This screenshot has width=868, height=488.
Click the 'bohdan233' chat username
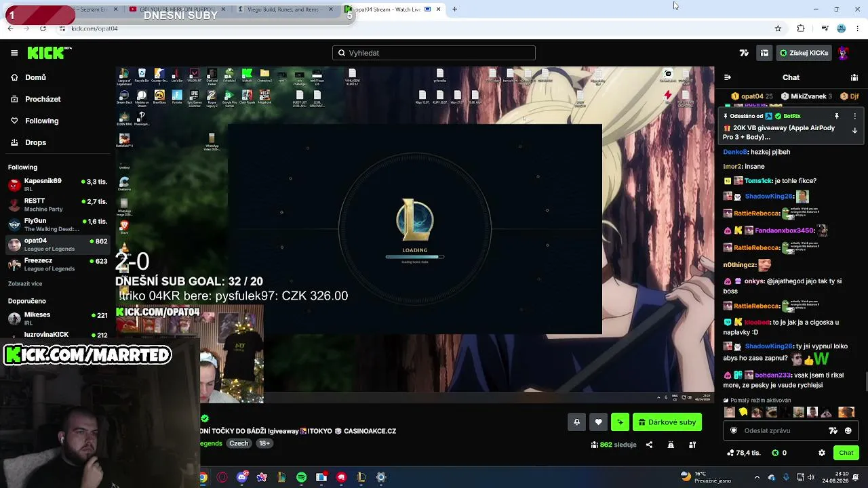click(x=773, y=375)
